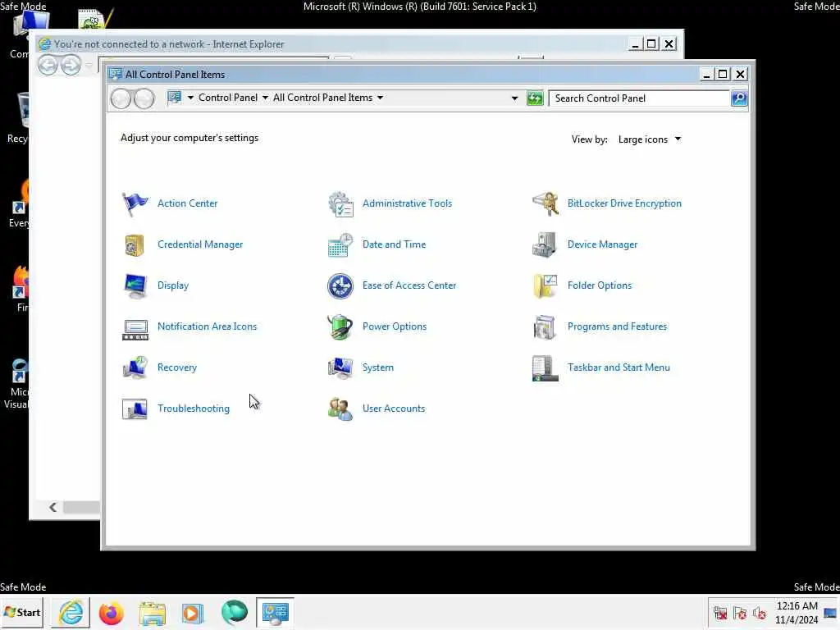
Task: Select the Control Panel taskbar button
Action: tap(275, 612)
